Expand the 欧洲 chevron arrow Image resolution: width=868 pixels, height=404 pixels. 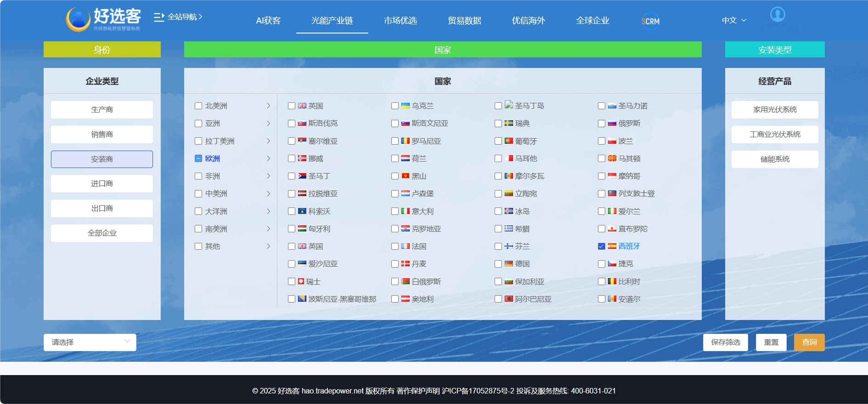268,158
